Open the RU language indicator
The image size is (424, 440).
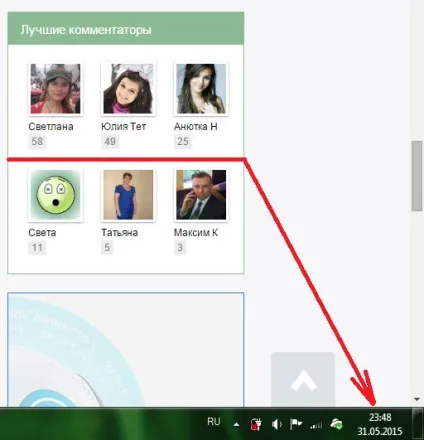214,422
